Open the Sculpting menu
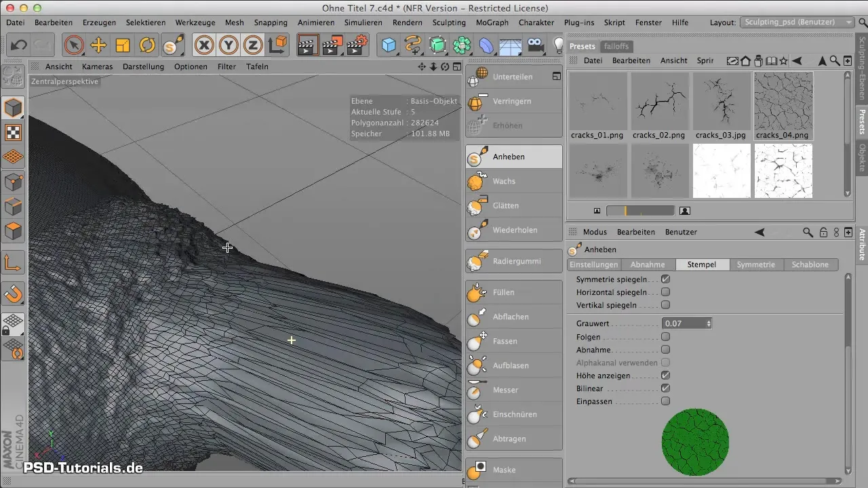The width and height of the screenshot is (868, 488). click(x=449, y=22)
